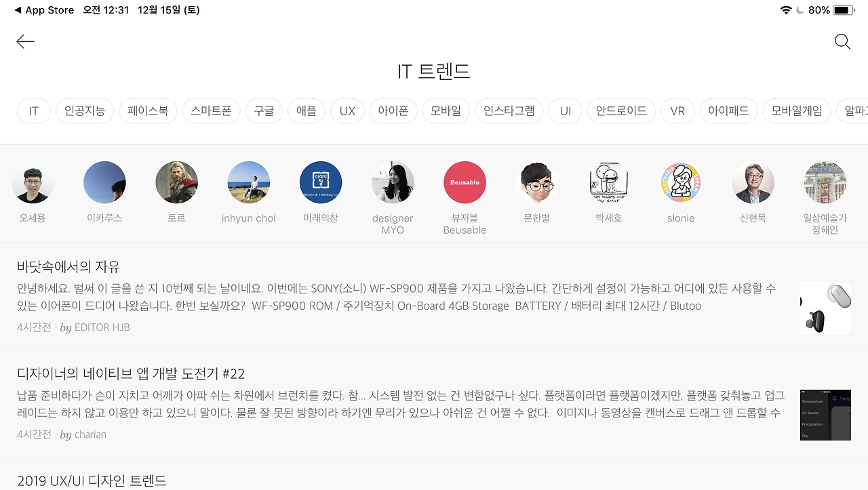Select the 구글 tag chip

(264, 111)
